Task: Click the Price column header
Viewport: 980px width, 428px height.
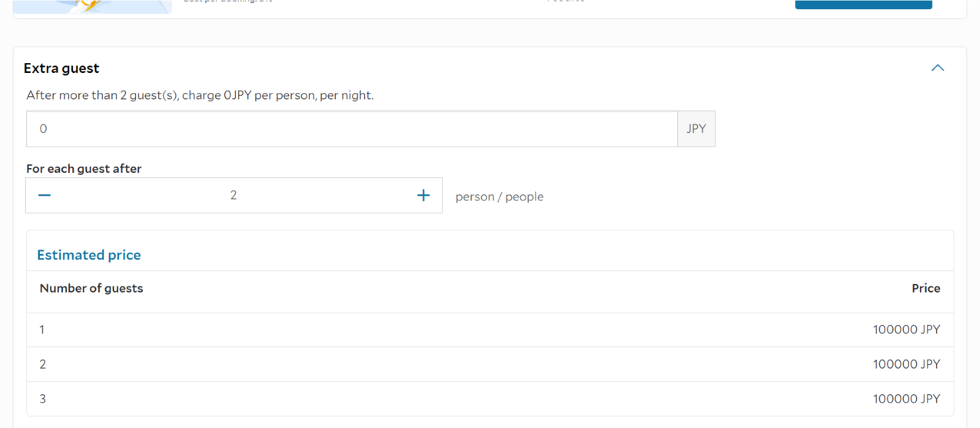Action: pyautogui.click(x=925, y=288)
